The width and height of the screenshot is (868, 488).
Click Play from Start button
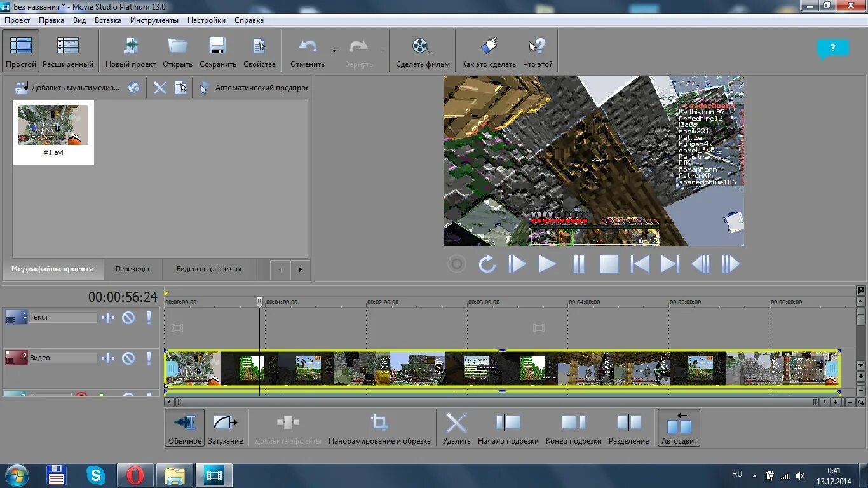pos(517,264)
